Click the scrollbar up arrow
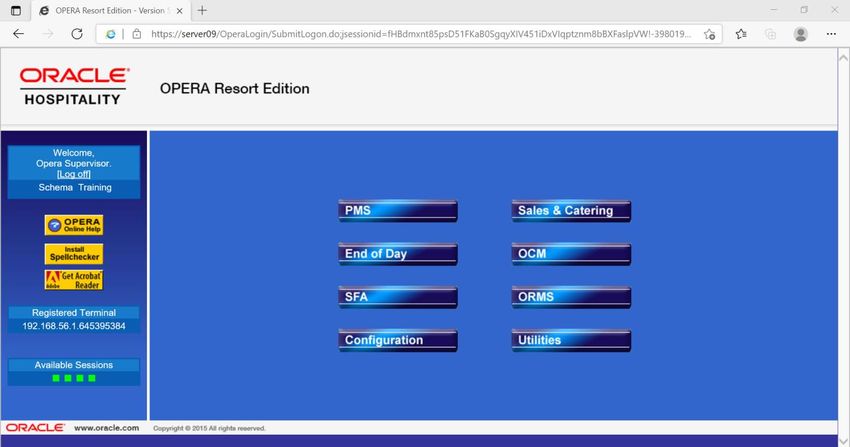 (x=843, y=56)
